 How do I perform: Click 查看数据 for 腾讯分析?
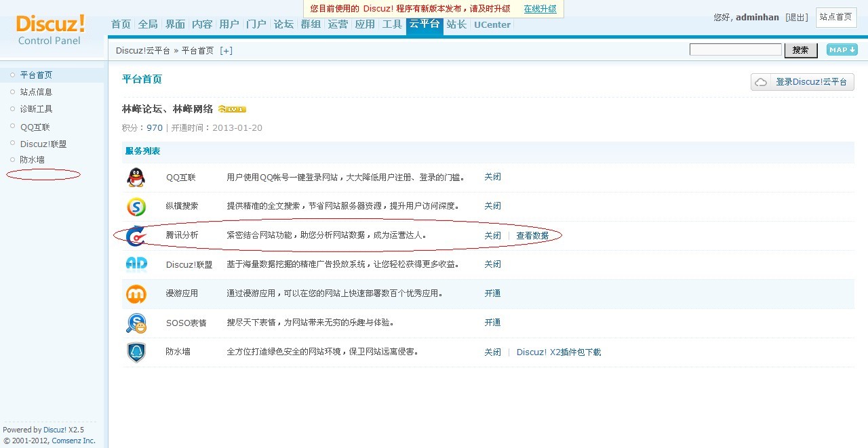532,236
